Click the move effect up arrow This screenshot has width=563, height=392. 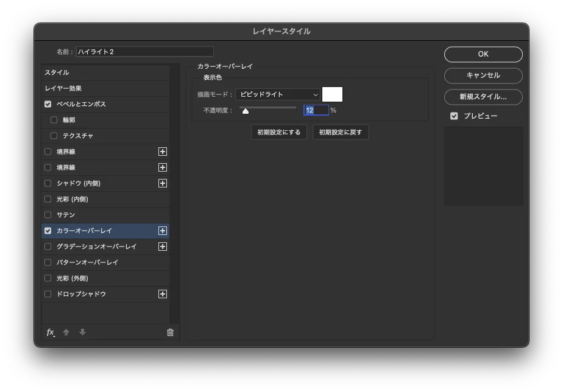tap(66, 332)
